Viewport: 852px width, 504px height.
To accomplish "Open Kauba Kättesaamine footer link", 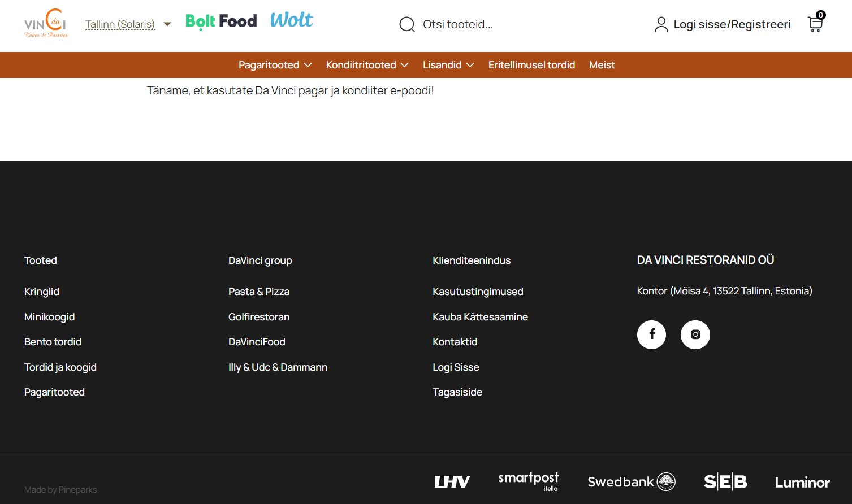I will point(481,317).
